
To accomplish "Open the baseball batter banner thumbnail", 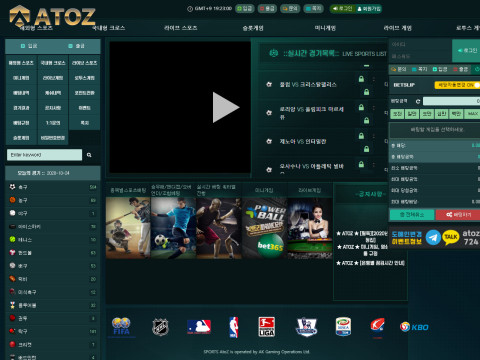I will click(x=128, y=228).
